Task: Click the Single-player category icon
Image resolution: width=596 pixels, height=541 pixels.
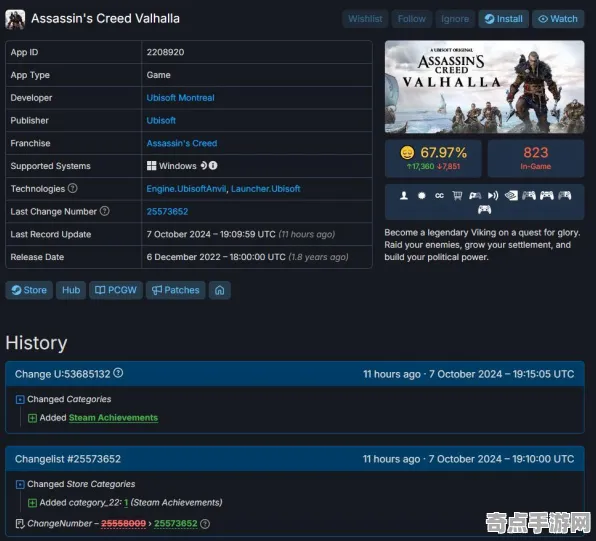Action: coord(404,195)
